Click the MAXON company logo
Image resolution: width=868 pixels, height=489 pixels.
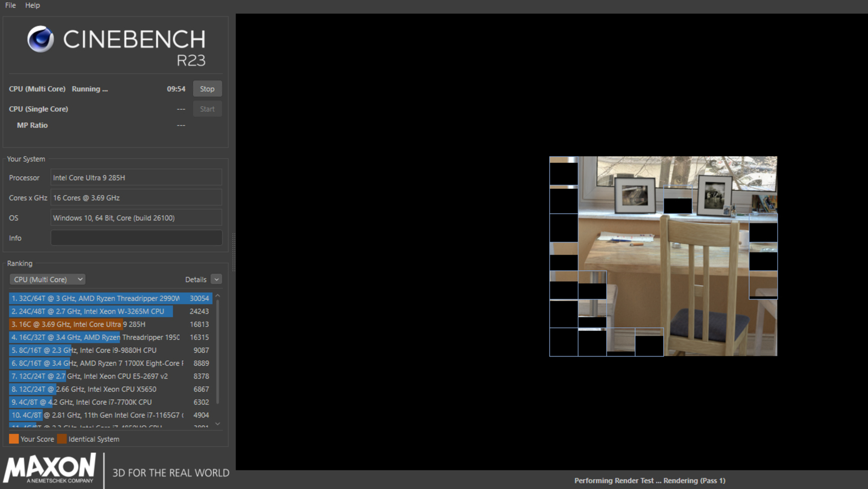(50, 468)
